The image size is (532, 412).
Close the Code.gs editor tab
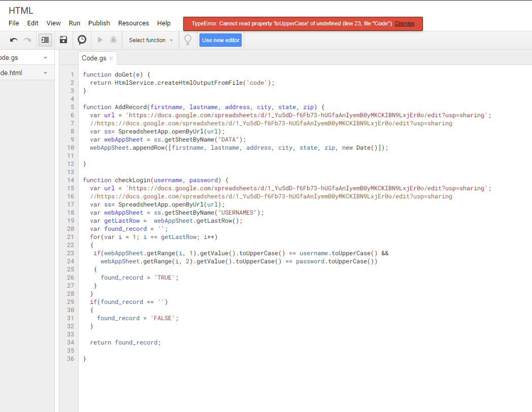(111, 58)
